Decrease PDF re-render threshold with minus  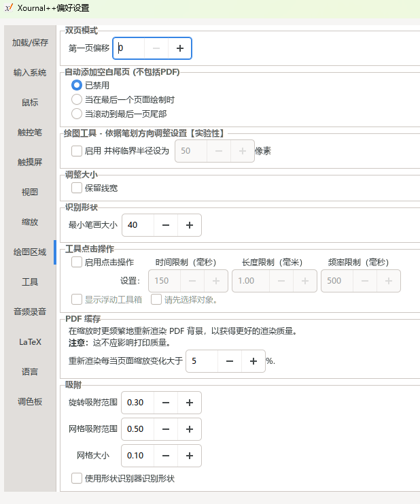[x=230, y=361]
